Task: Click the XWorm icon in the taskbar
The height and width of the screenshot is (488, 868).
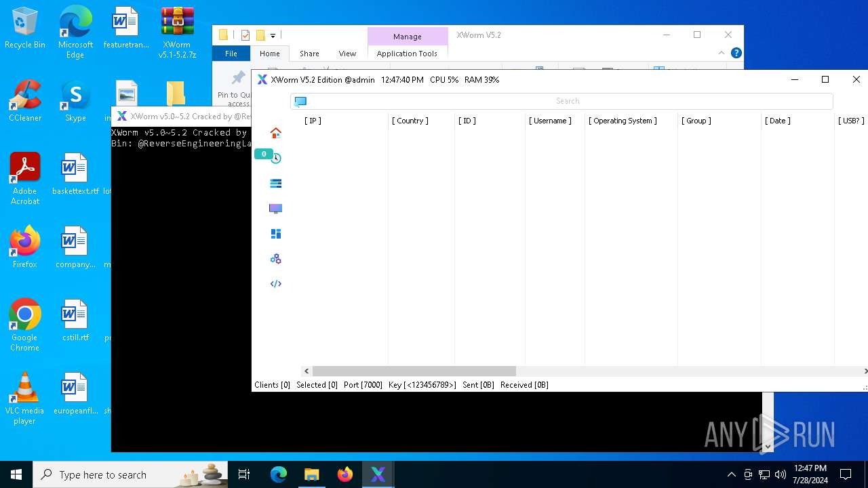Action: coord(378,474)
